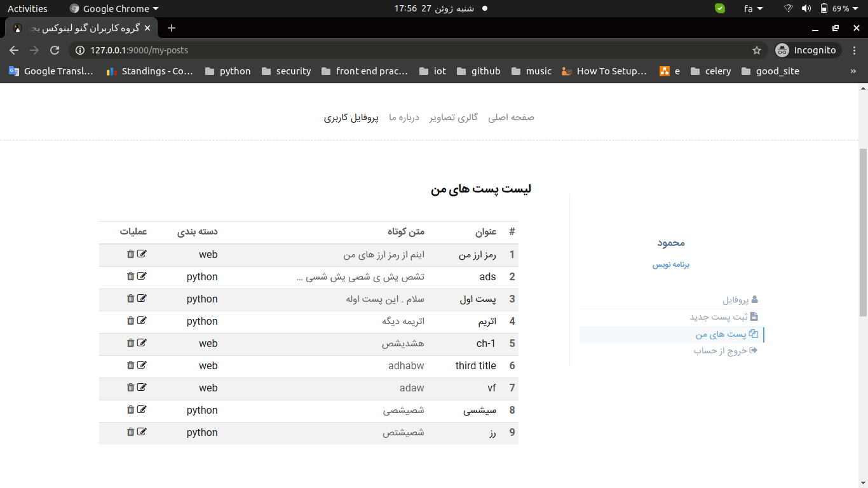Go to 'صفحه اصلی' in the top navigation
868x488 pixels.
point(511,118)
